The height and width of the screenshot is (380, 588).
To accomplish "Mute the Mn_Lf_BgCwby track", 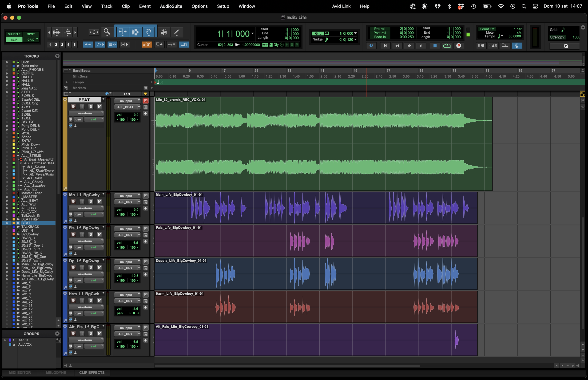I will pyautogui.click(x=99, y=201).
